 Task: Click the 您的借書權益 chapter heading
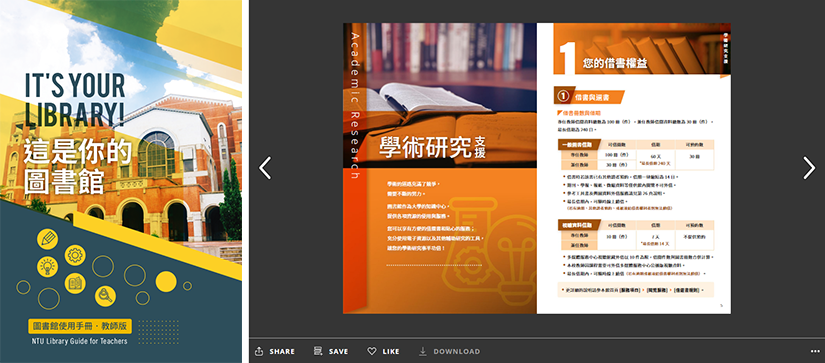coord(615,64)
